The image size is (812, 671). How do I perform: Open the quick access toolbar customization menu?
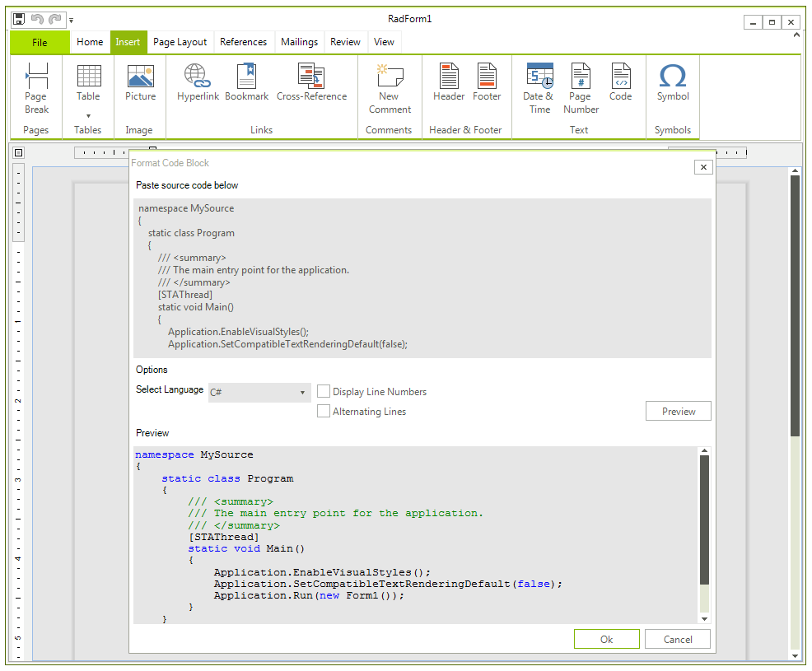[72, 21]
